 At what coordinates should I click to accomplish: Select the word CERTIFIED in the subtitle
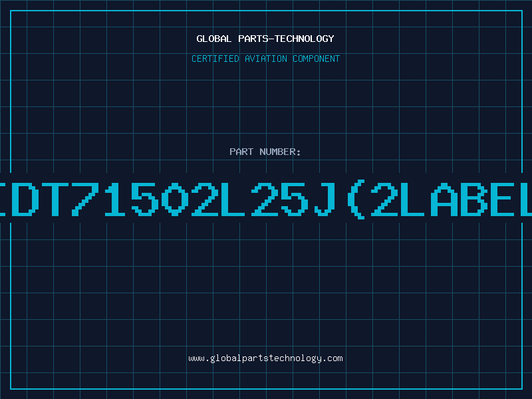click(215, 59)
